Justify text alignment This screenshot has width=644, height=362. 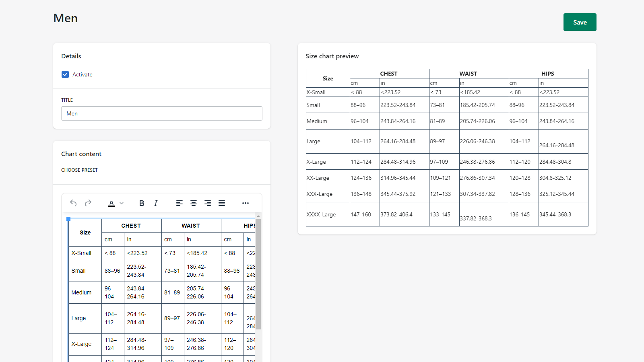222,203
